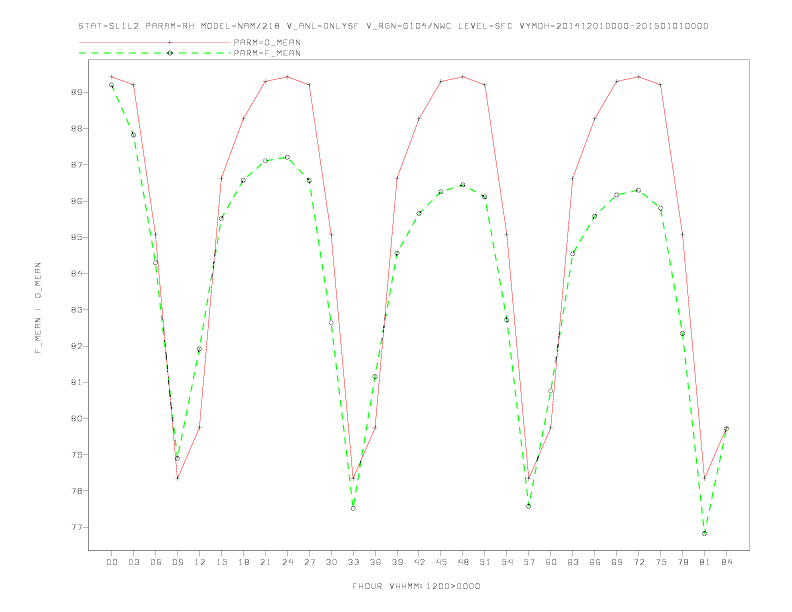792x612 pixels.
Task: Click the y-axis tick label 85
Action: coord(76,237)
